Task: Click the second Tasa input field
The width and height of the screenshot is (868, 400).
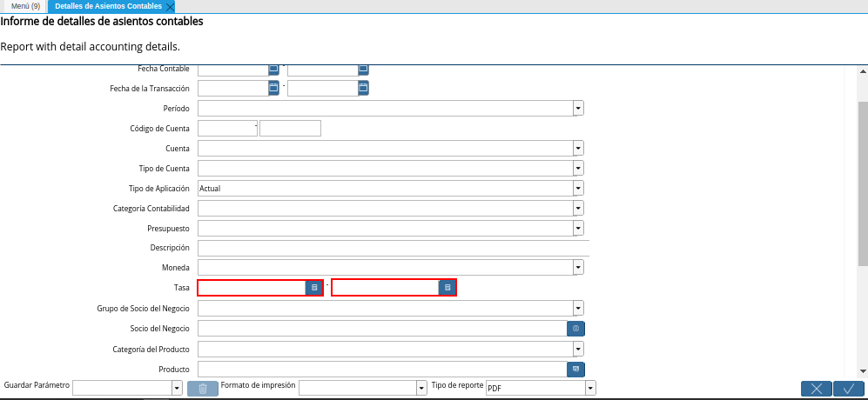Action: tap(386, 288)
